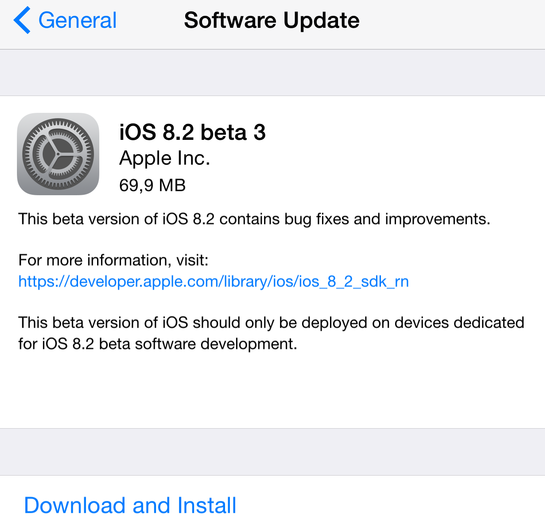
Task: Click the Settings gear app icon
Action: tap(58, 154)
